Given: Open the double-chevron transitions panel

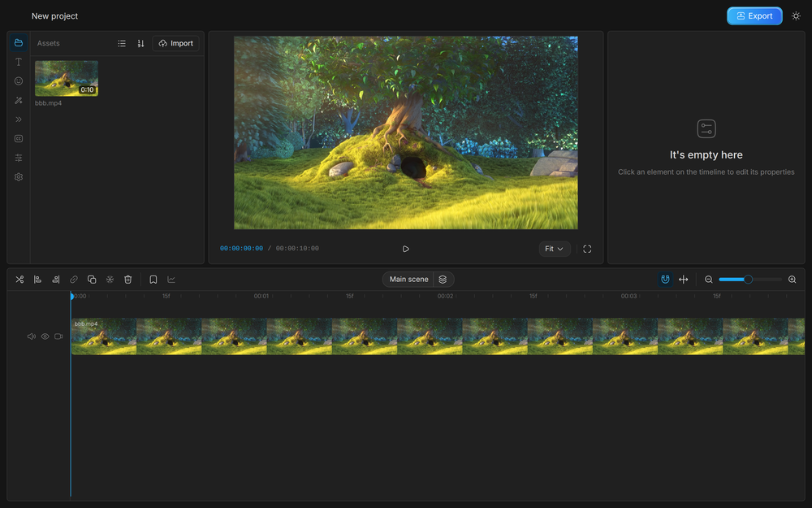Looking at the screenshot, I should click(19, 119).
